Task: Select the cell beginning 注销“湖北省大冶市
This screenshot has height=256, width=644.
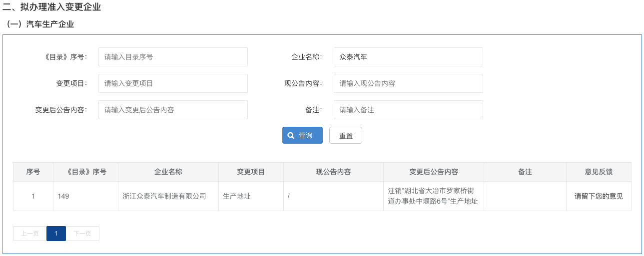Action: coord(434,196)
